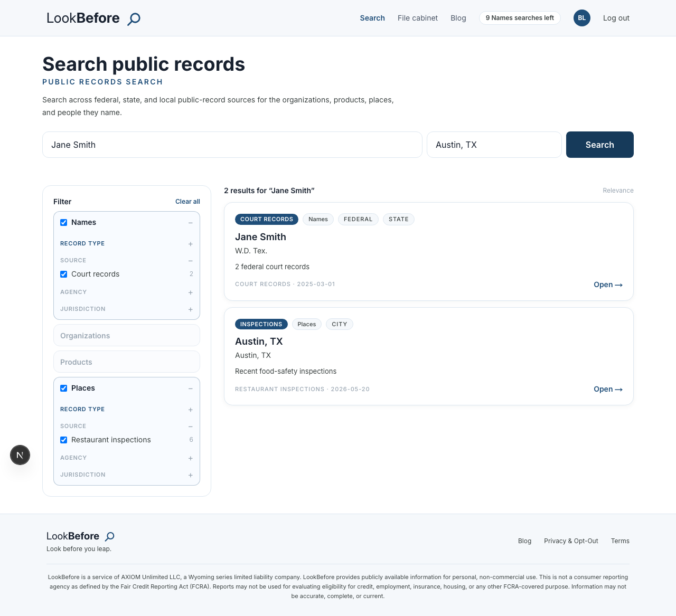
Task: Click the Names tag on Jane Smith card
Action: point(318,219)
